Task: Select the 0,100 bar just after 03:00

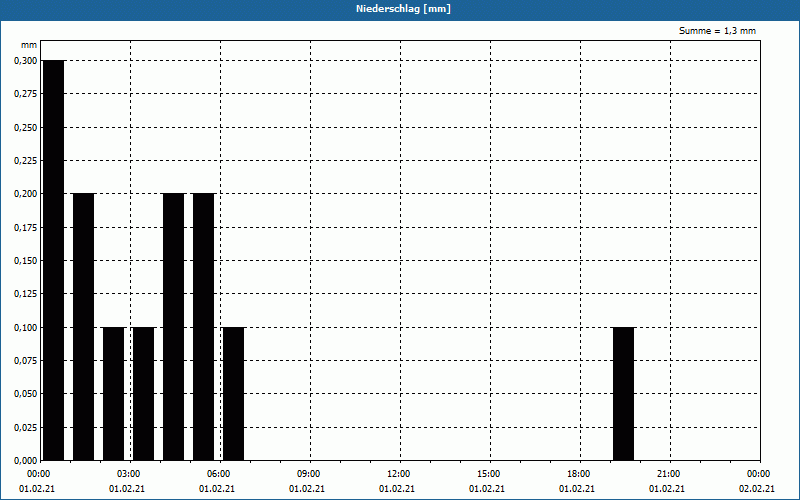Action: point(143,394)
